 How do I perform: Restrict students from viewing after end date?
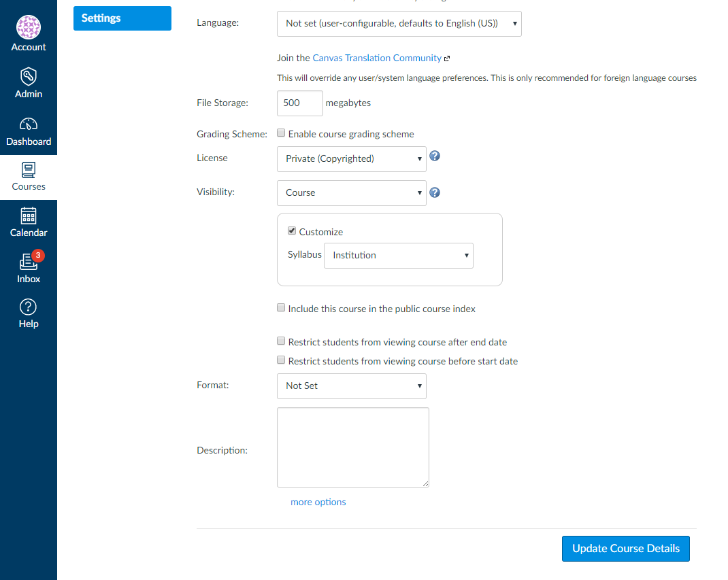point(281,341)
